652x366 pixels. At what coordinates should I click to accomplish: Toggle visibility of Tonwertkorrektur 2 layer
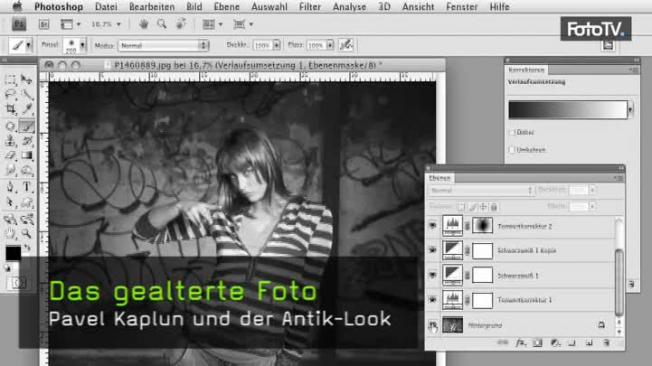tap(433, 226)
